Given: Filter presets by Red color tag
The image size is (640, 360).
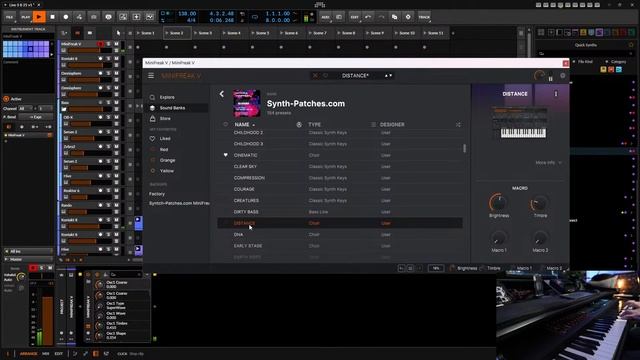Looking at the screenshot, I should click(164, 149).
